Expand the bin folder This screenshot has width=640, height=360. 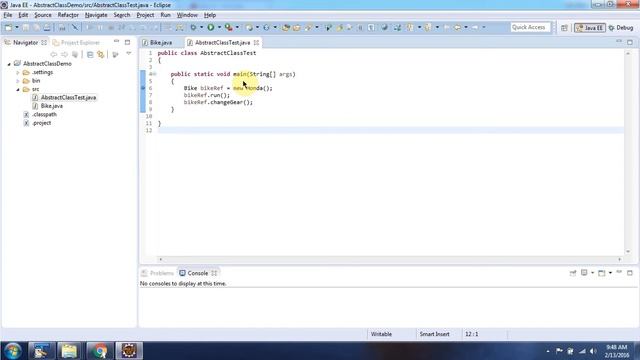pos(18,81)
